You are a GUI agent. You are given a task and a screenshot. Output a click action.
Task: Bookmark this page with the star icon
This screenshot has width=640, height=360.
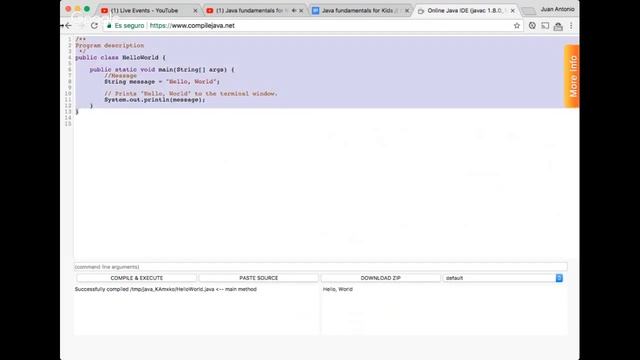coord(517,26)
